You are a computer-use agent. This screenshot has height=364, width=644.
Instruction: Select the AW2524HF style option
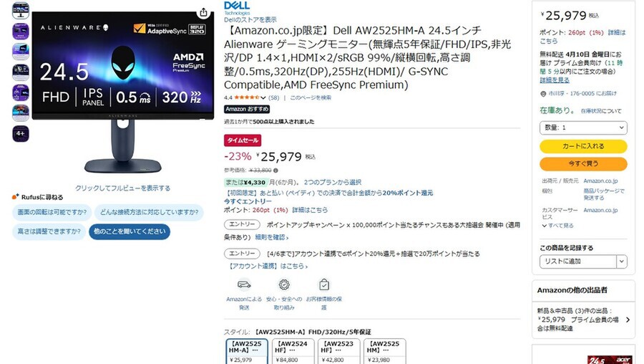tap(293, 351)
